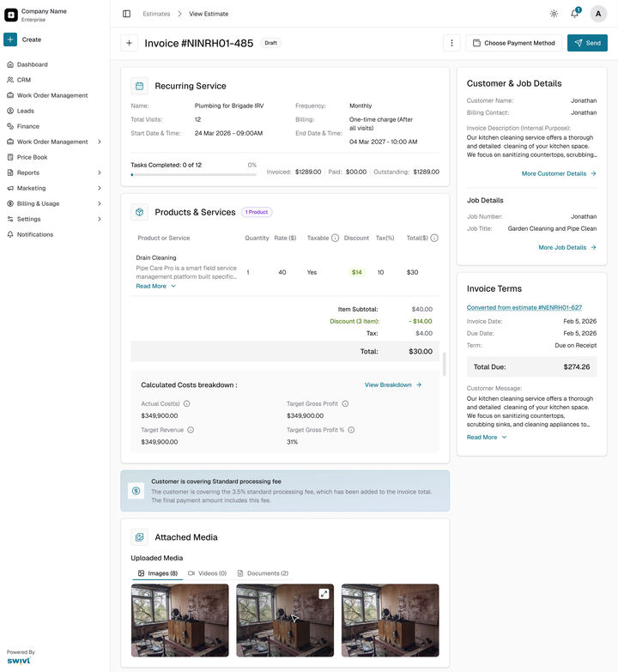Expand the second image with fullscreen icon
The height and width of the screenshot is (672, 618).
[x=324, y=594]
